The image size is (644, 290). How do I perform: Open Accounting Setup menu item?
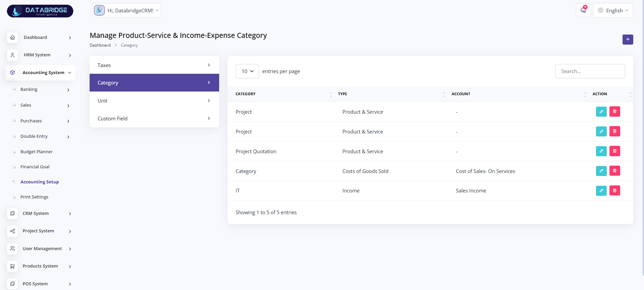pos(40,182)
